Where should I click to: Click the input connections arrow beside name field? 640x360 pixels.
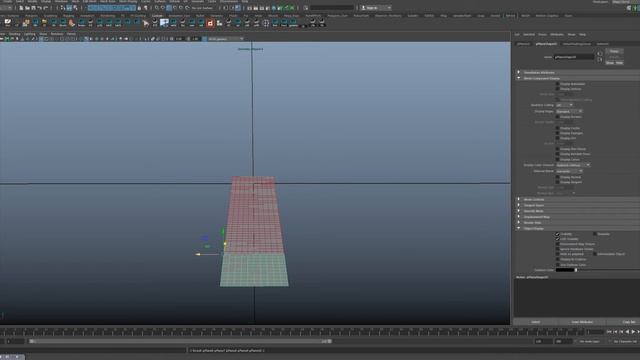600,53
